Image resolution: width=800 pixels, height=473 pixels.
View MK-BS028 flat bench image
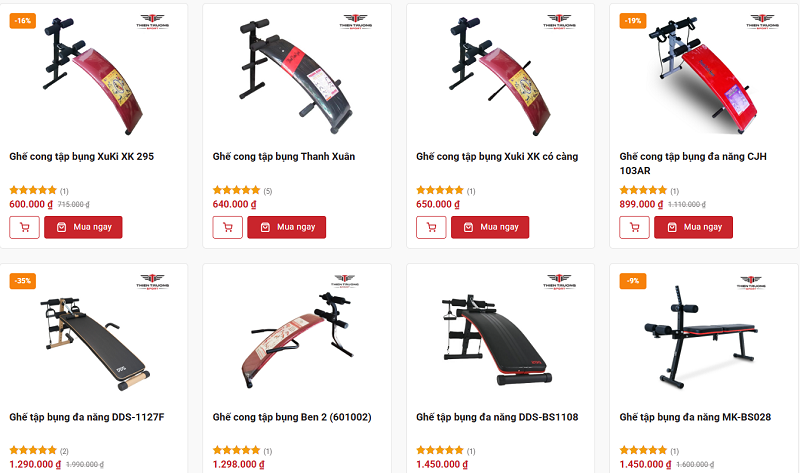coord(701,337)
